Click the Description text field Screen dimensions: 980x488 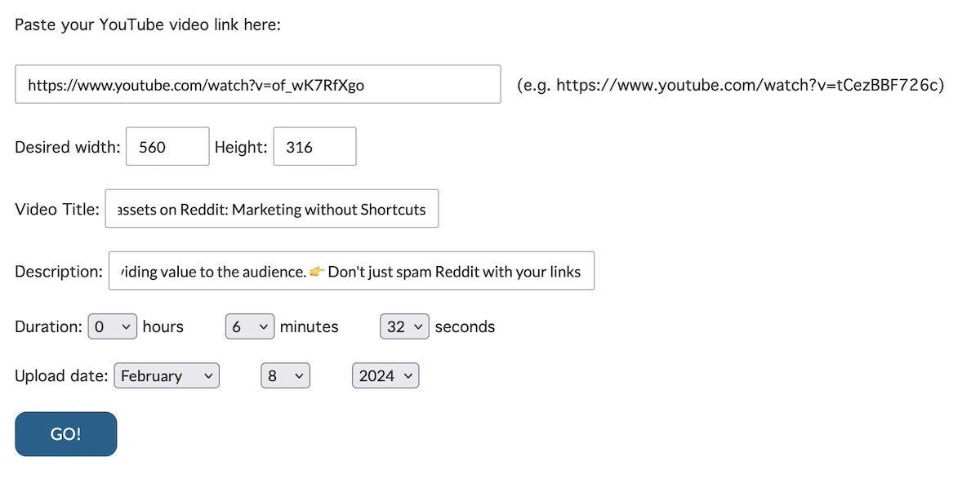pyautogui.click(x=351, y=271)
